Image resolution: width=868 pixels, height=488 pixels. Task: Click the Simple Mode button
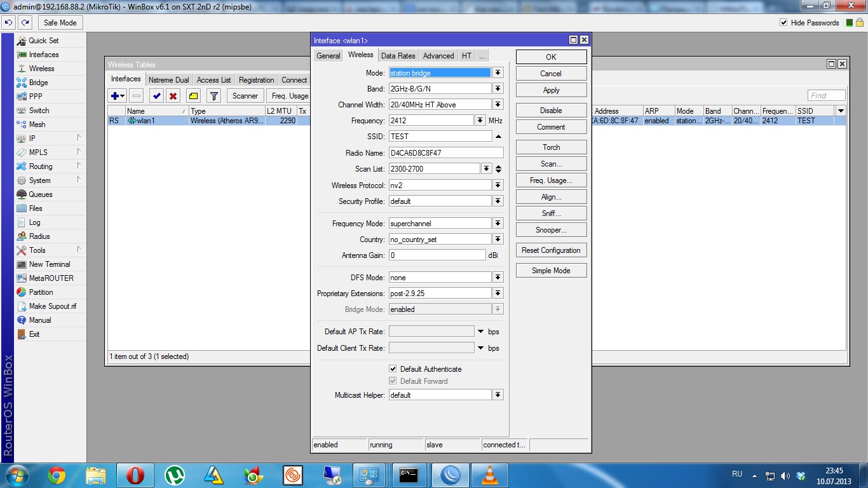[x=551, y=271]
